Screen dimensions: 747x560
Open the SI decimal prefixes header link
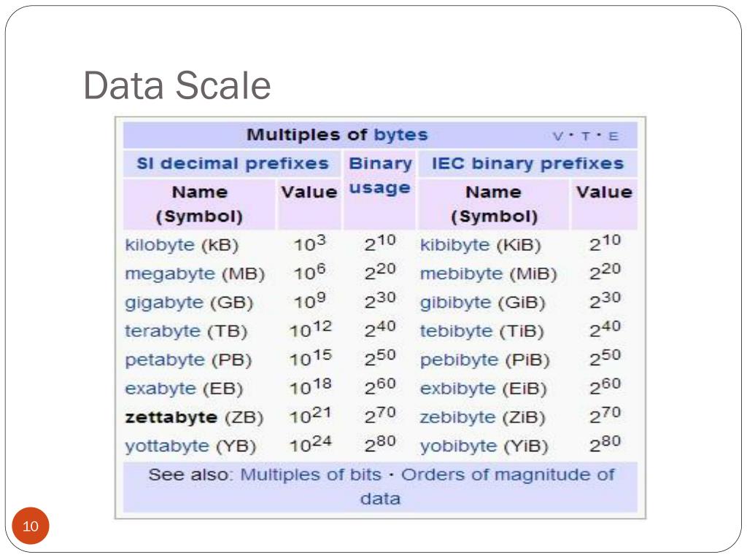[x=233, y=163]
